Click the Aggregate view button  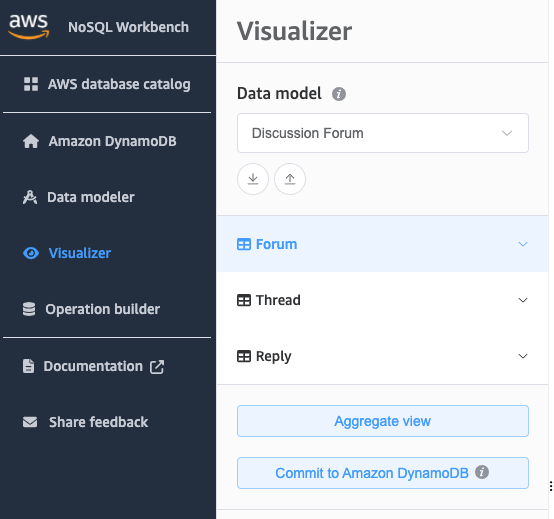point(383,421)
